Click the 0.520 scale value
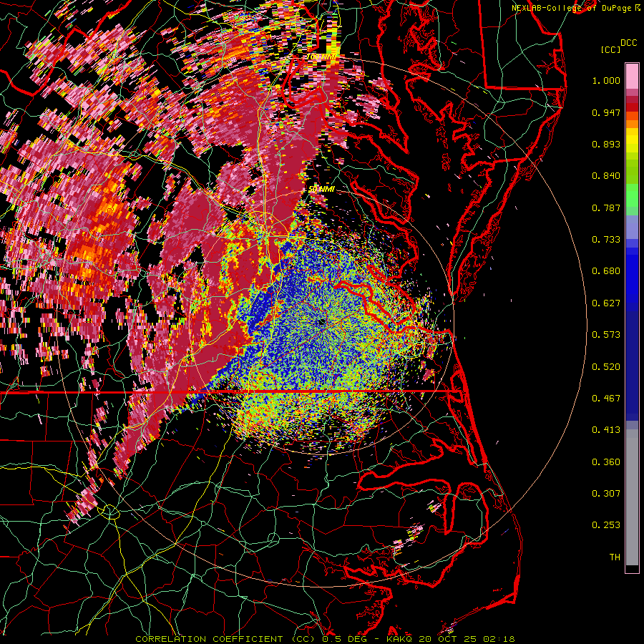The height and width of the screenshot is (644, 644). coord(606,366)
